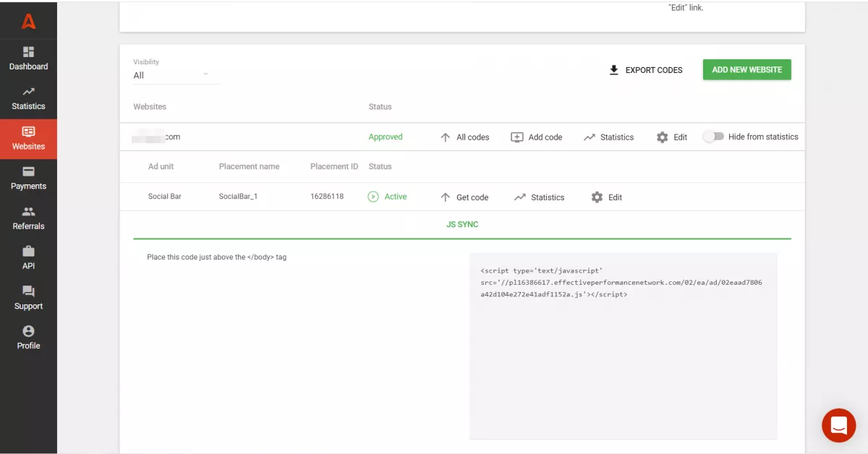868x454 pixels.
Task: Click the website Statistics trend icon
Action: point(590,137)
